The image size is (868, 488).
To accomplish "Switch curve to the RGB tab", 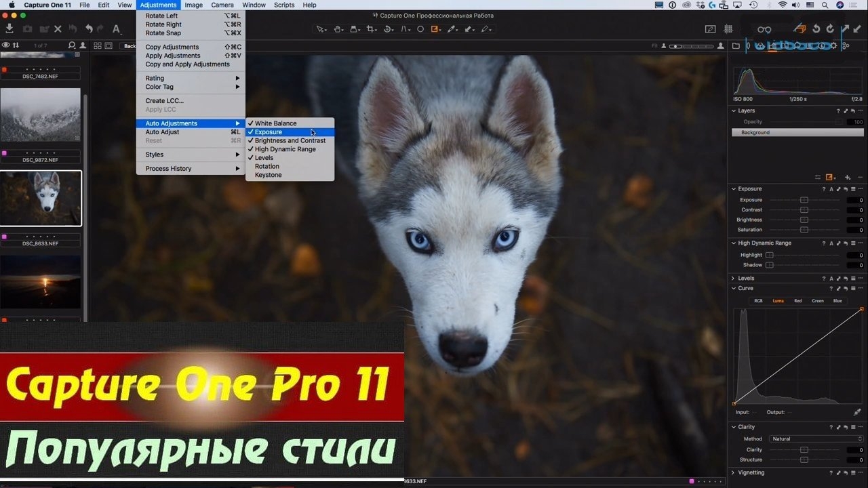I will 759,301.
